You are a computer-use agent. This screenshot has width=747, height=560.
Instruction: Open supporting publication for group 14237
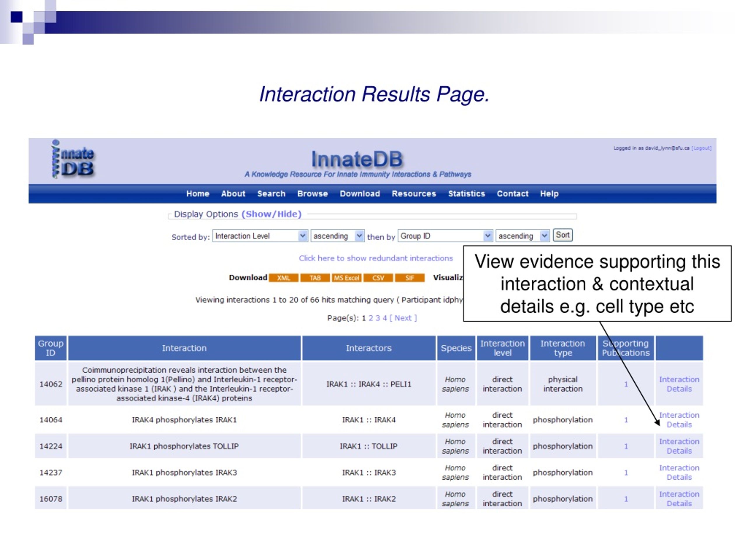[626, 473]
